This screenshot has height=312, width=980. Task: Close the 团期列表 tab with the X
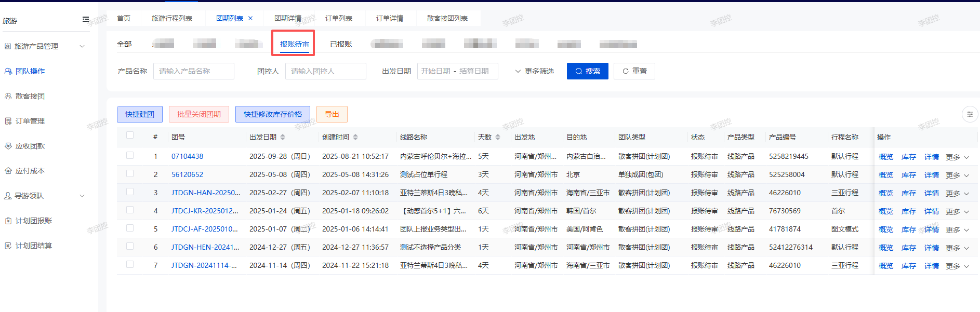coord(250,18)
